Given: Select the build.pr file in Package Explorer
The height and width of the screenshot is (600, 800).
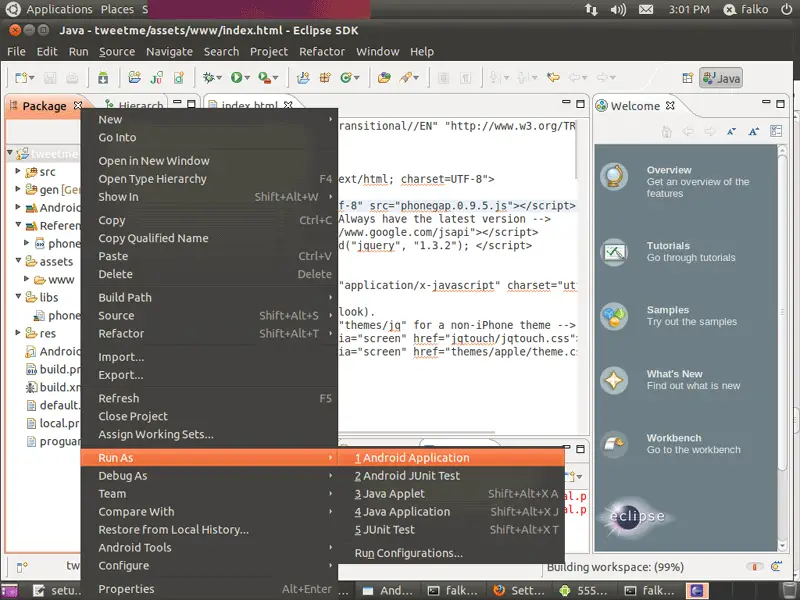Looking at the screenshot, I should click(53, 369).
